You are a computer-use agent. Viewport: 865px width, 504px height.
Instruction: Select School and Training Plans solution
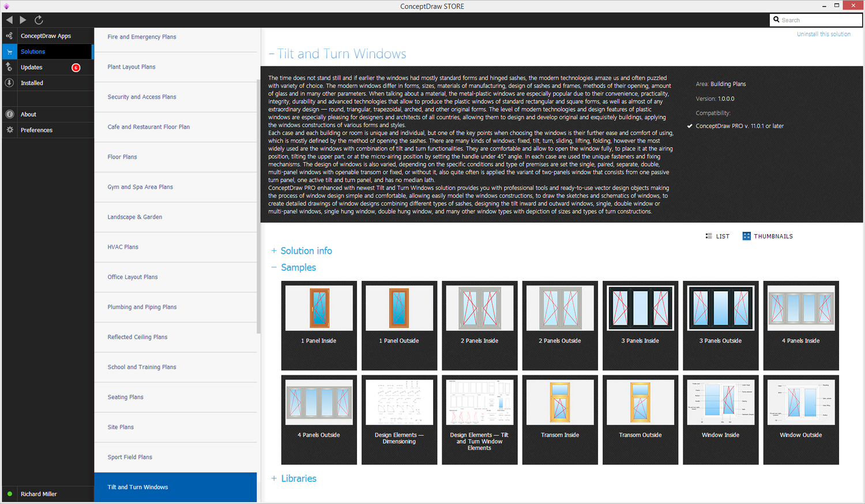[x=175, y=367]
